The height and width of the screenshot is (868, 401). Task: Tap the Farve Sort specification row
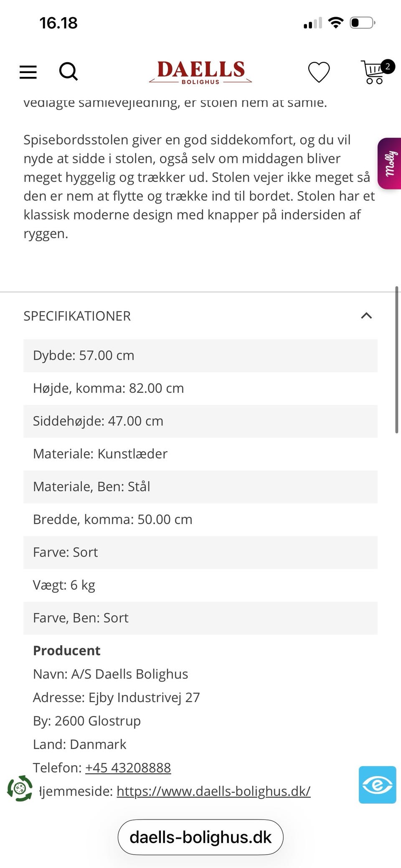pos(200,552)
